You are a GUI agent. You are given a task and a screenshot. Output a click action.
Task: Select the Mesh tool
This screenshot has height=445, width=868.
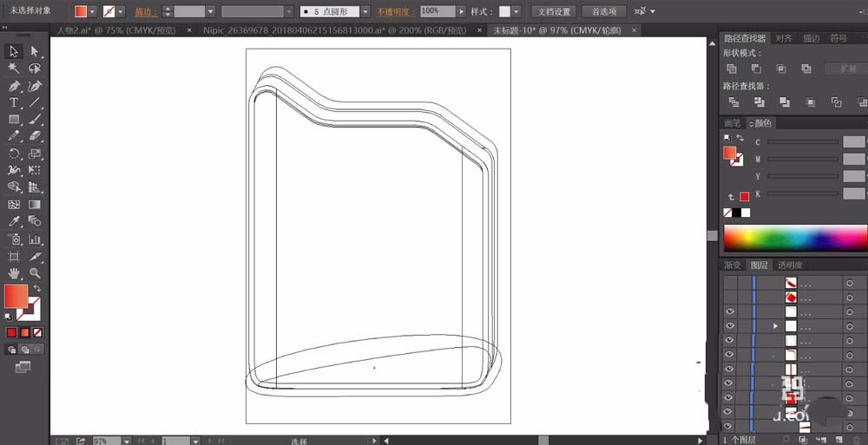pyautogui.click(x=13, y=204)
